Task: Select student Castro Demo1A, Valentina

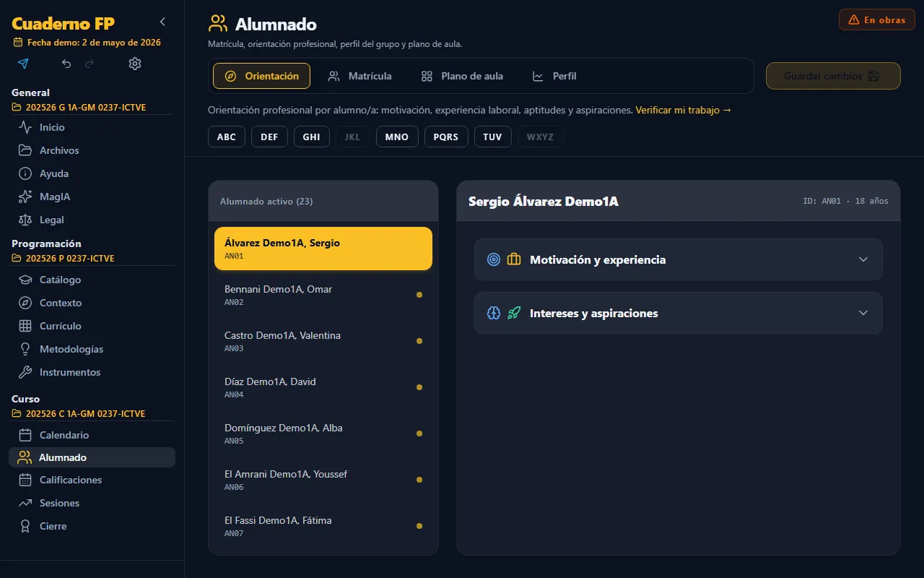Action: click(323, 341)
